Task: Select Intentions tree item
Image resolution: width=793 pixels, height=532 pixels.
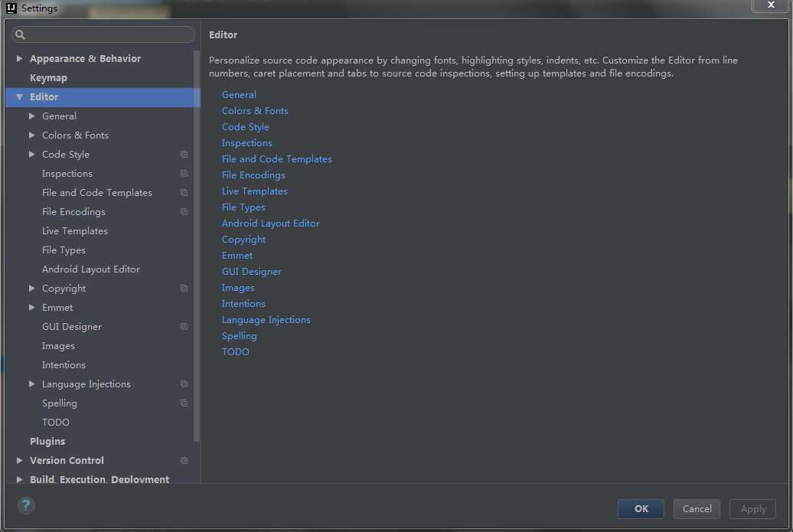Action: click(x=64, y=365)
